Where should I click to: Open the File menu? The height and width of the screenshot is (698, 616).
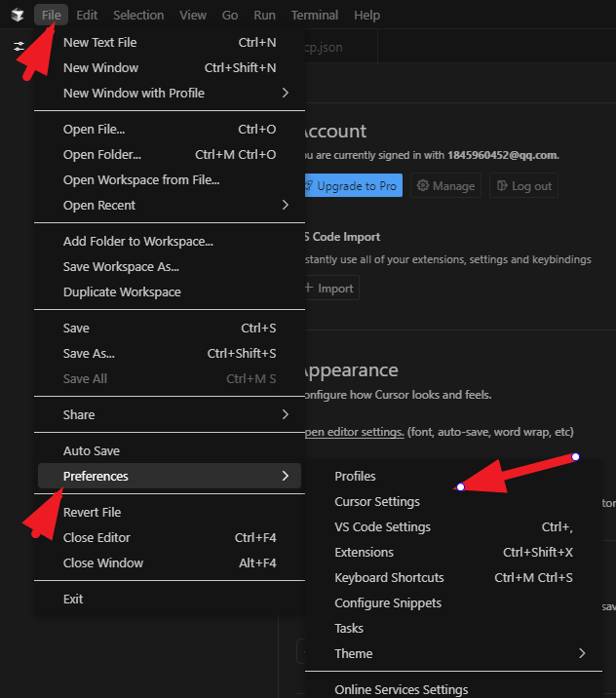(x=52, y=16)
